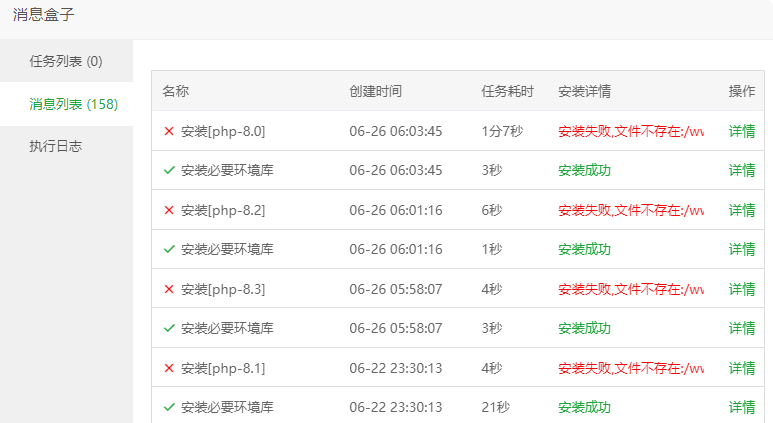Screen dimensions: 773x423
Task: Click the 21秒 duration cell
Action: click(x=495, y=407)
